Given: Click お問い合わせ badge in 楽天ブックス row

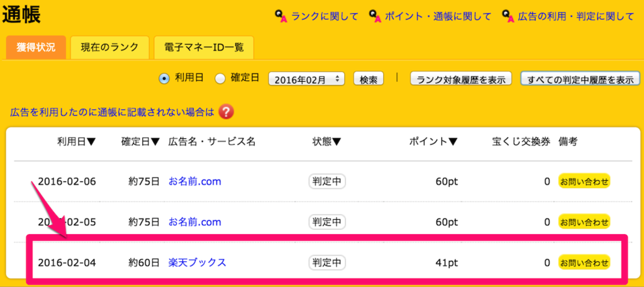Looking at the screenshot, I should point(585,262).
